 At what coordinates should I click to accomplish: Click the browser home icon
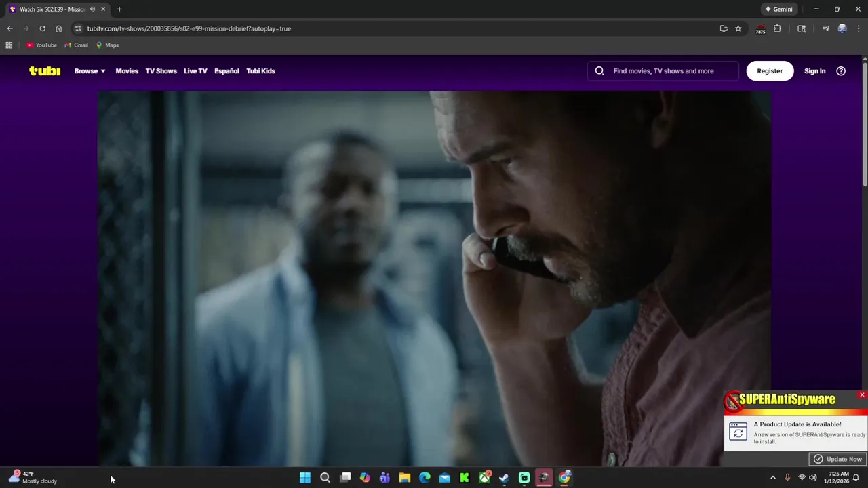(58, 28)
